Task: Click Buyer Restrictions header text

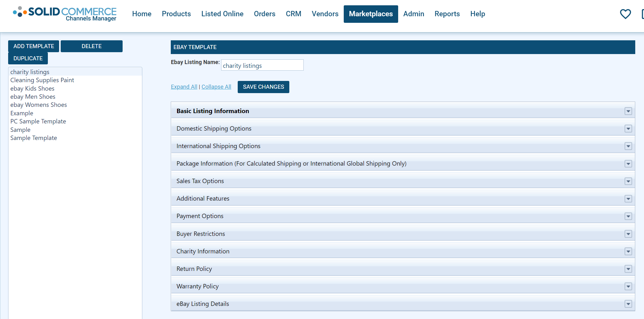Action: pyautogui.click(x=201, y=234)
